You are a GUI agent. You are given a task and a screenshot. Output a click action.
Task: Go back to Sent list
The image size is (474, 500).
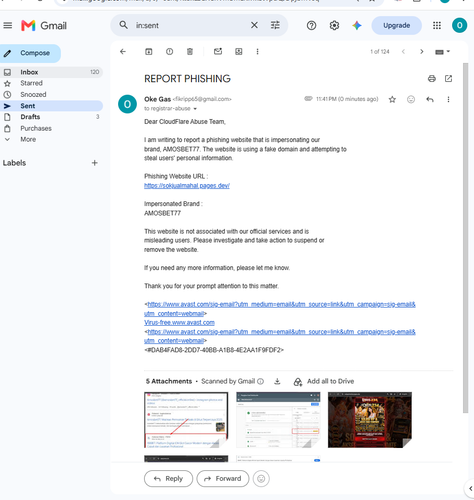[x=123, y=51]
